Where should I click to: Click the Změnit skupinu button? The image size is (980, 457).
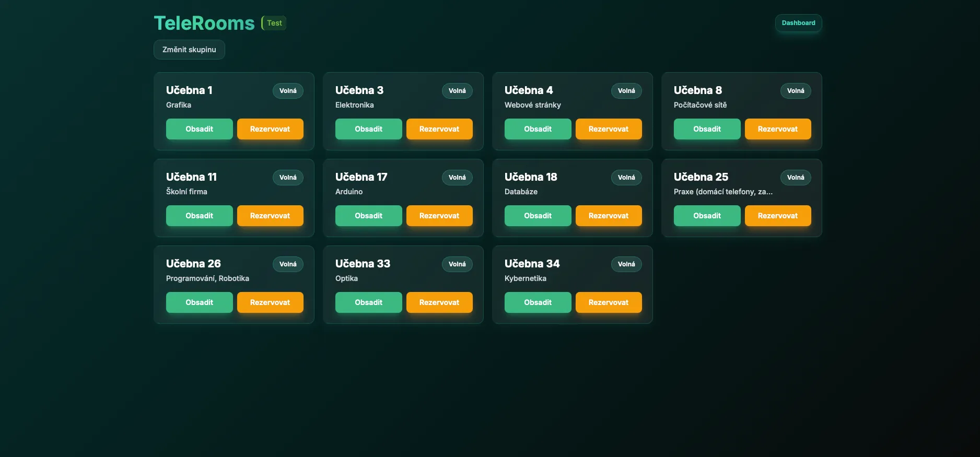[x=189, y=50]
